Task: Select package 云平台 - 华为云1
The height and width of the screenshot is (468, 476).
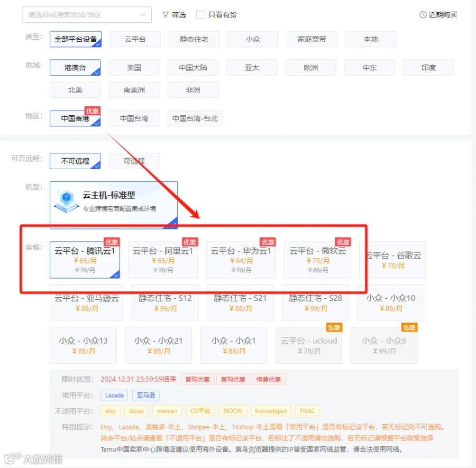Action: pos(241,260)
